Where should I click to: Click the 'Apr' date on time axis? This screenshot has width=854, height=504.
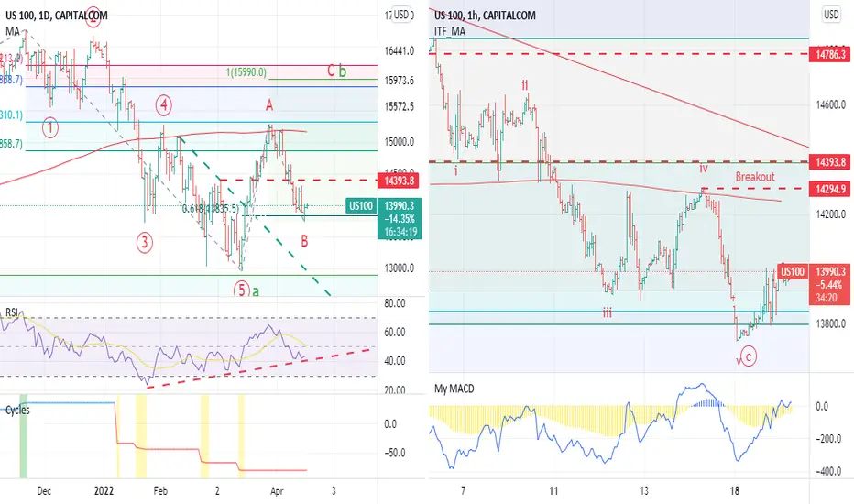277,491
